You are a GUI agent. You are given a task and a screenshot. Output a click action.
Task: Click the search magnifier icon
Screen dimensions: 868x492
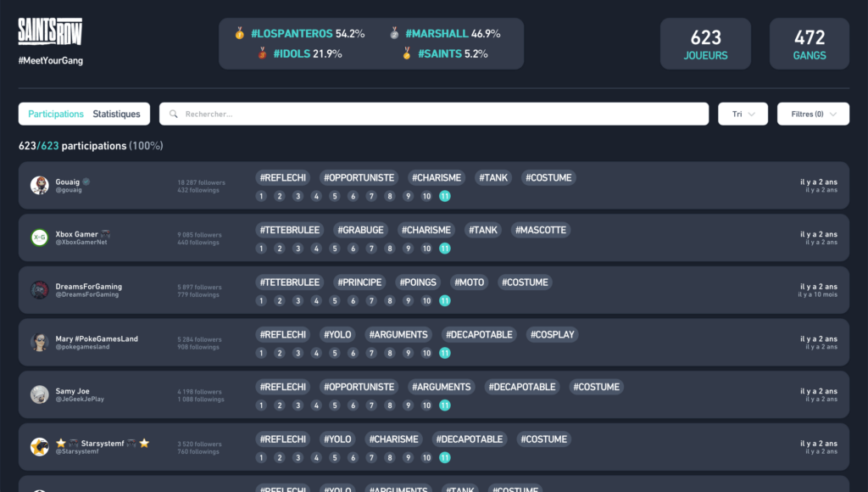[x=173, y=114]
